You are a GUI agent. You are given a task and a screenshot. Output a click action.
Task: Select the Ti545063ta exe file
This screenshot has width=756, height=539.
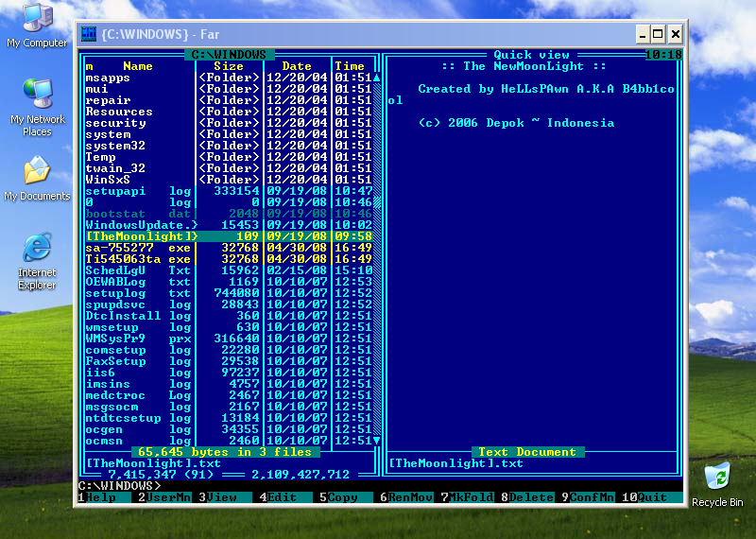[x=229, y=259]
